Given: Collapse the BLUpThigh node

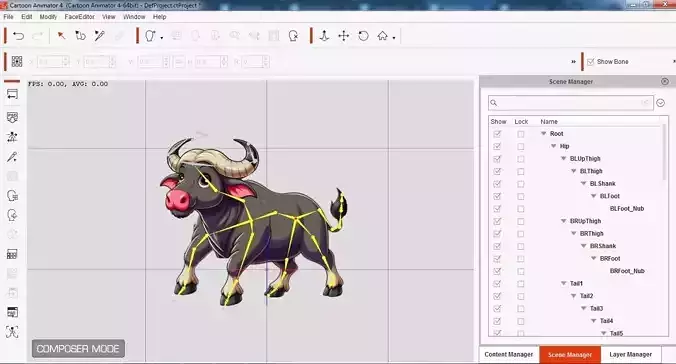Looking at the screenshot, I should tap(563, 159).
